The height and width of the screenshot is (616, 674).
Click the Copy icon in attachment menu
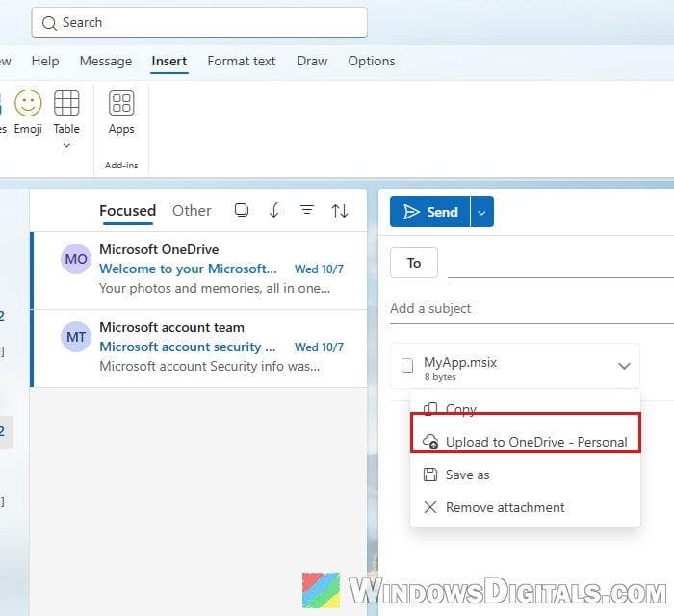pos(430,409)
